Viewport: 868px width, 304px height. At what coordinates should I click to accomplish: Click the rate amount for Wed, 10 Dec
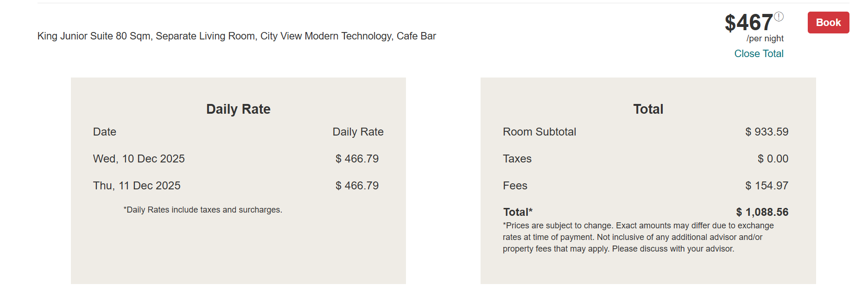point(357,159)
